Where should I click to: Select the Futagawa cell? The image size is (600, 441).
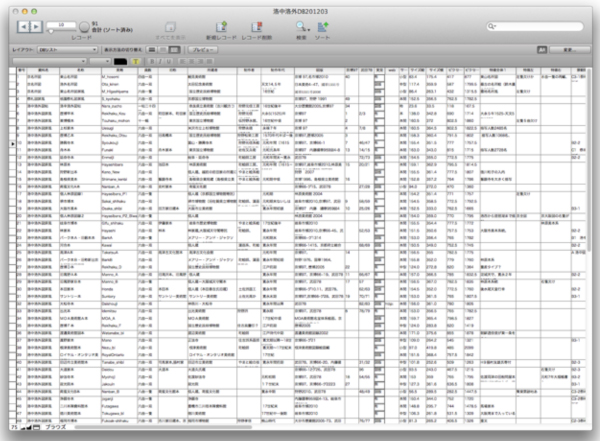pos(119,406)
